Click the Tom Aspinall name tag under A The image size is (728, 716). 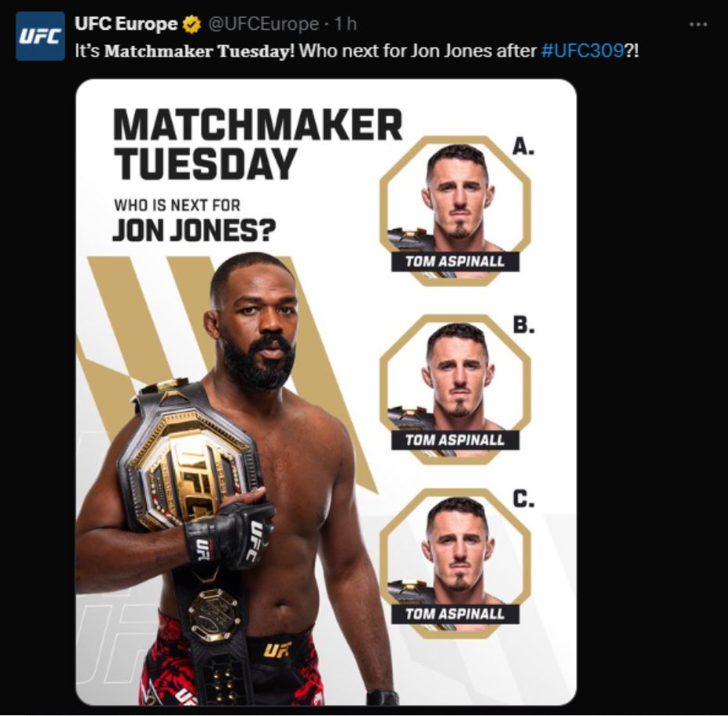[x=455, y=262]
